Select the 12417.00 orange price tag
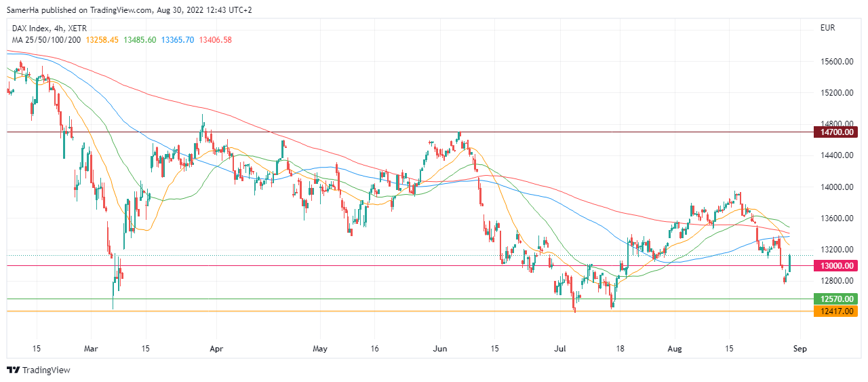The height and width of the screenshot is (382, 868). point(837,311)
